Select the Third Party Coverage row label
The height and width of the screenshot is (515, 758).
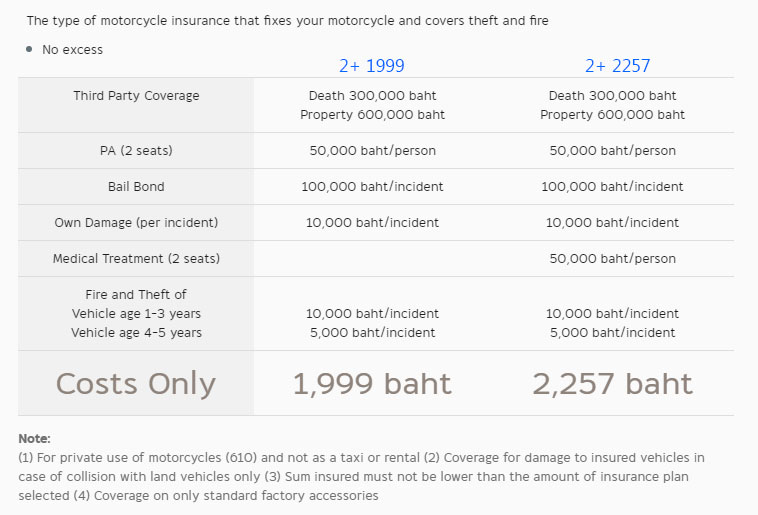[x=136, y=96]
